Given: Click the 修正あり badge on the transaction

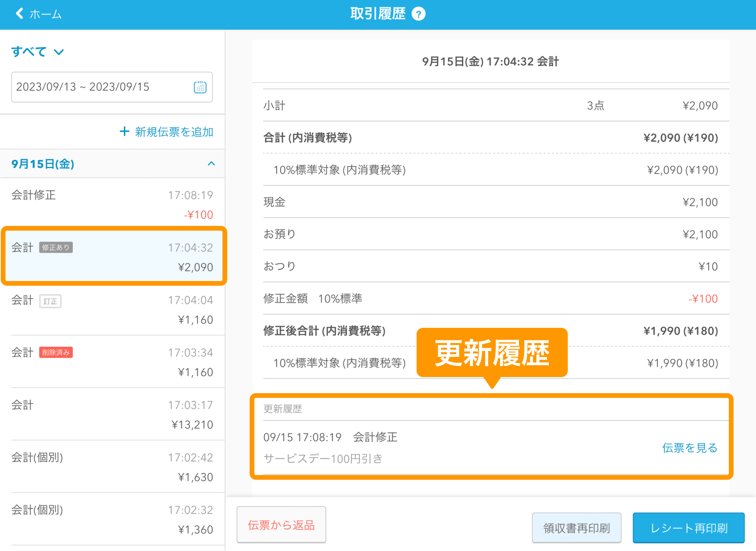Looking at the screenshot, I should (56, 247).
